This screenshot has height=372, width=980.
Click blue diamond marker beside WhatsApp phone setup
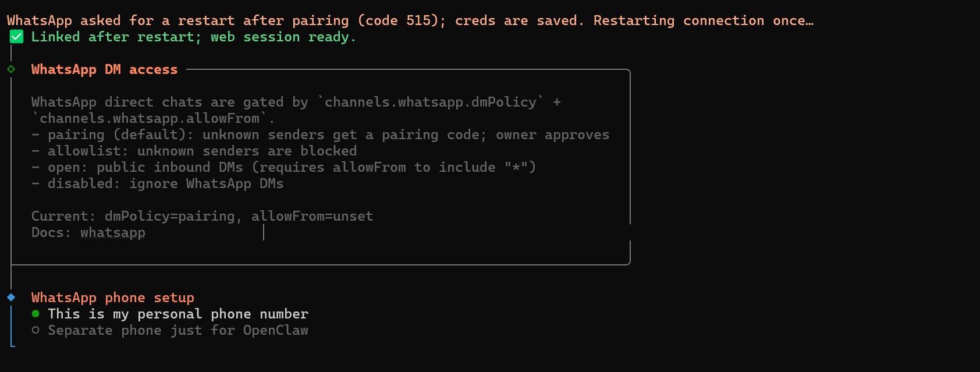click(11, 297)
